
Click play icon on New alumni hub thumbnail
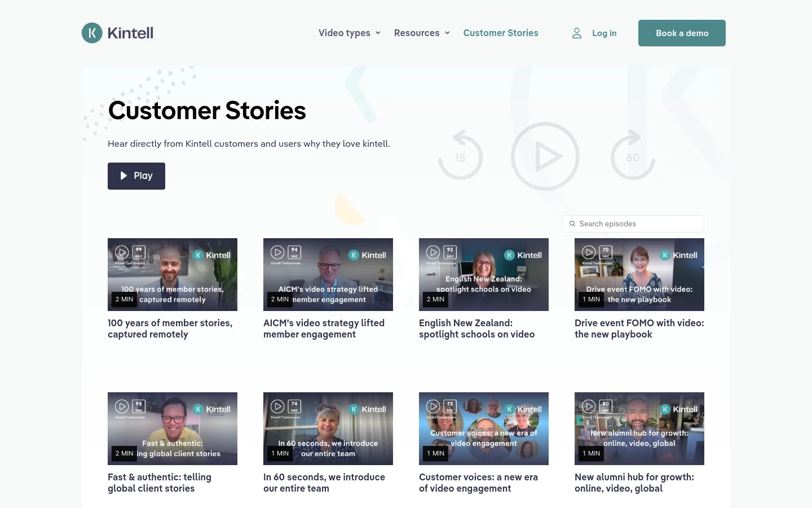(x=589, y=406)
